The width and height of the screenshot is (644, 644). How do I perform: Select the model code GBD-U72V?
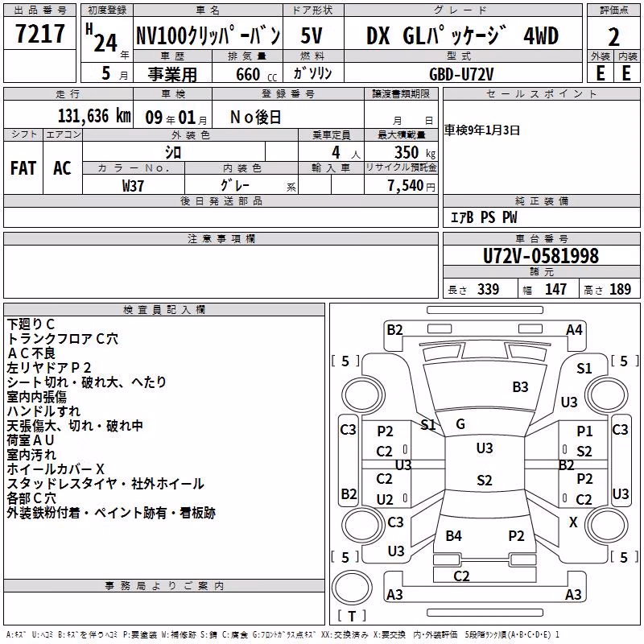coord(461,74)
